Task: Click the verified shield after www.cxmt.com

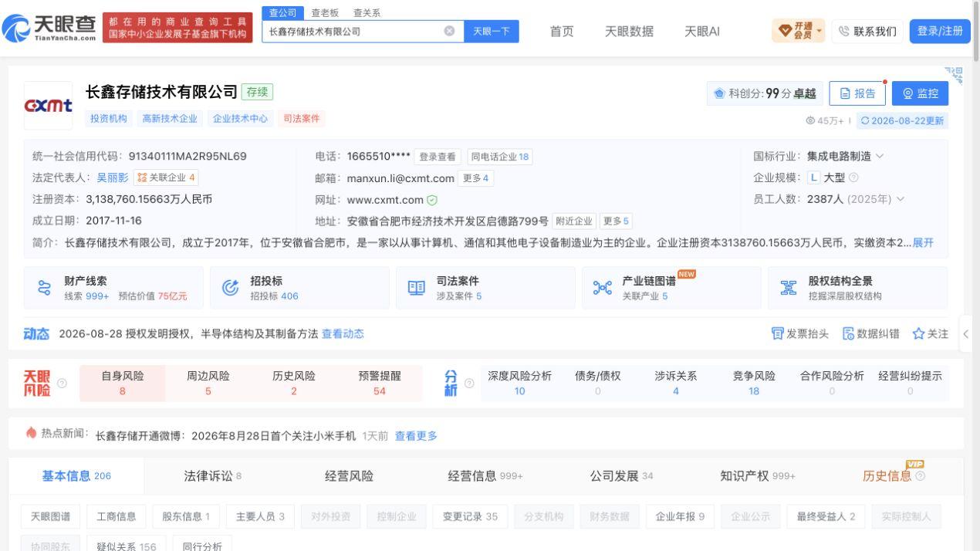Action: tap(432, 200)
